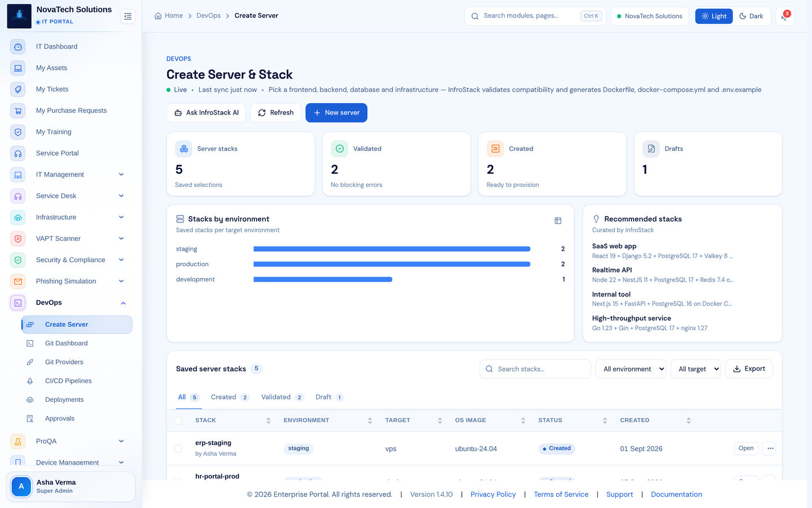Click the chart view icon in Stacks by environment
Viewport: 812px width, 508px height.
pos(558,221)
